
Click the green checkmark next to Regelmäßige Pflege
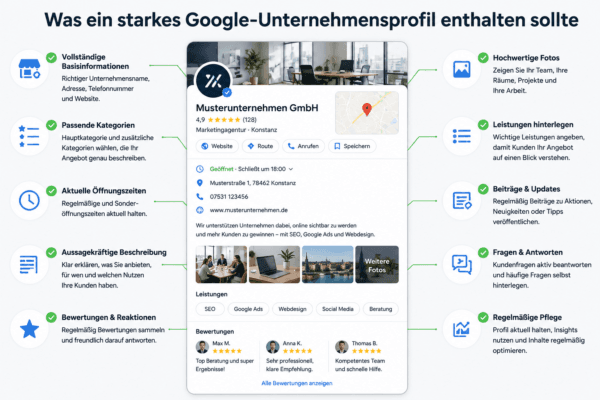click(x=483, y=317)
